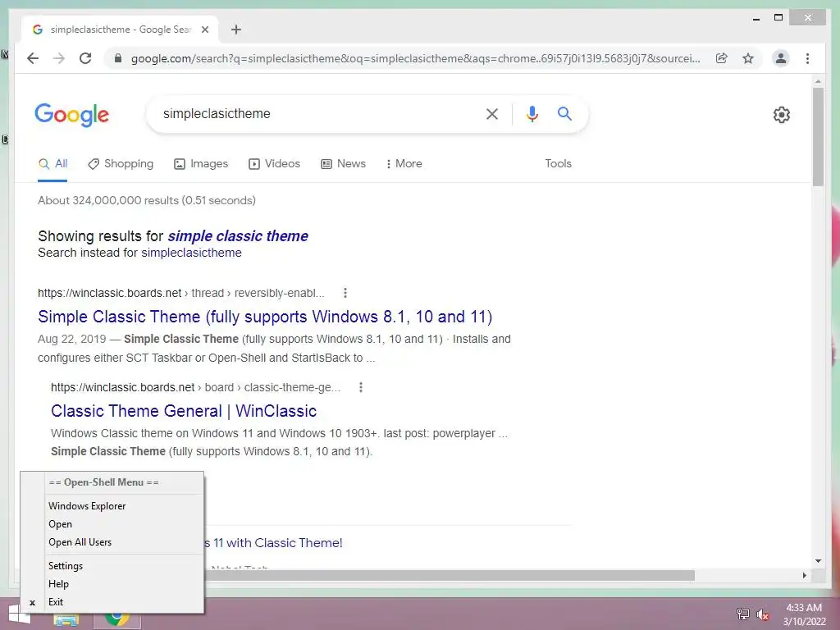Close the simpleclasictheme tab

point(204,30)
